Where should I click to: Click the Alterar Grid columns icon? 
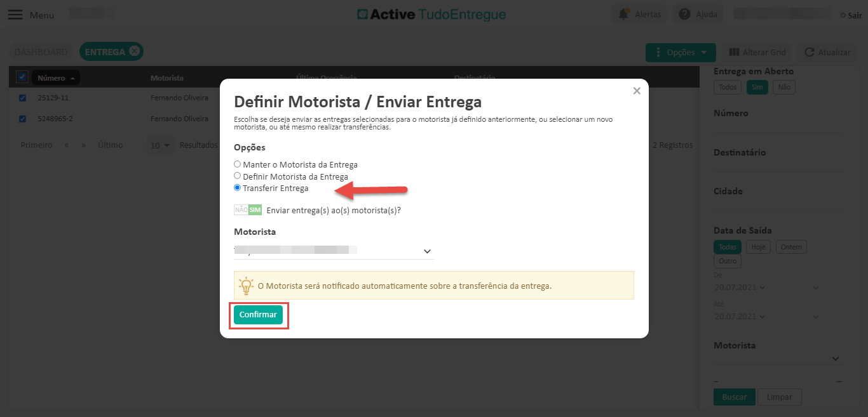pos(734,52)
